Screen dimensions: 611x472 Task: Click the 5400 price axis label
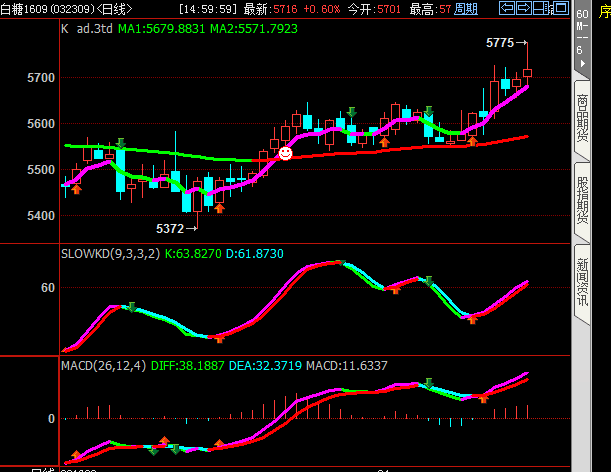pyautogui.click(x=41, y=216)
